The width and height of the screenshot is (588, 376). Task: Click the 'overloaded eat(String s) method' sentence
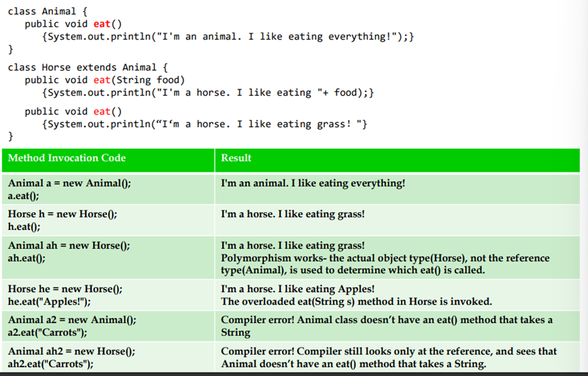point(356,301)
